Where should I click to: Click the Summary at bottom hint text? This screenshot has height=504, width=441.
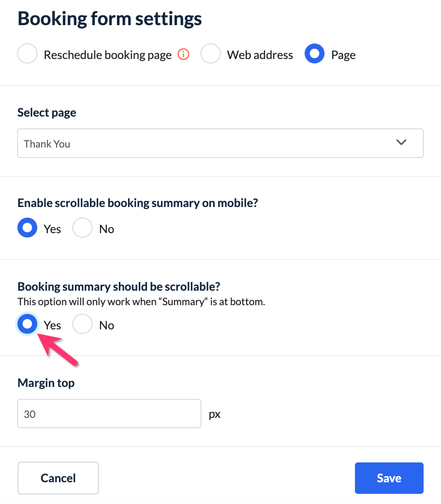click(141, 302)
